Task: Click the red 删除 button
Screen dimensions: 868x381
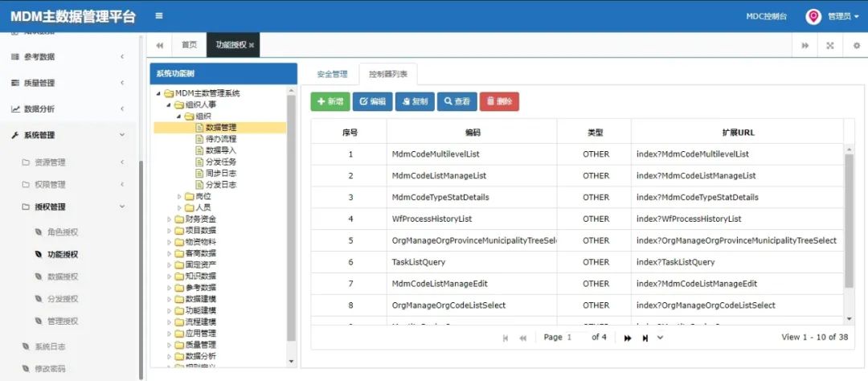Action: [499, 101]
